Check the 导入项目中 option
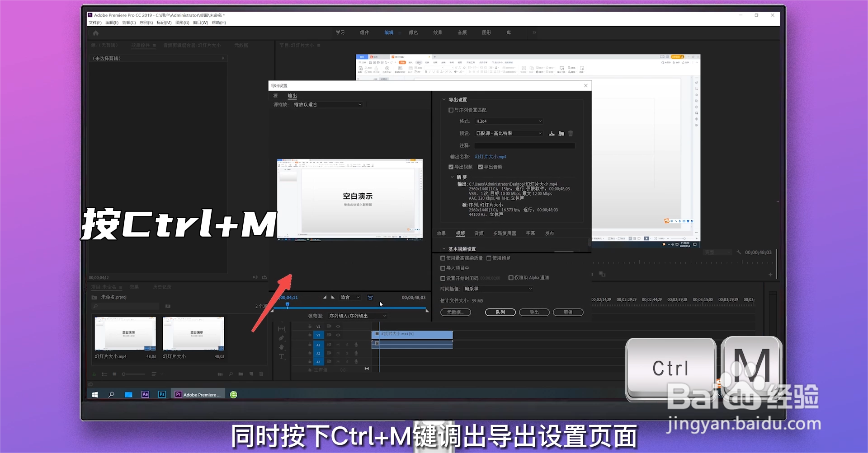Viewport: 868px width, 453px height. click(443, 268)
